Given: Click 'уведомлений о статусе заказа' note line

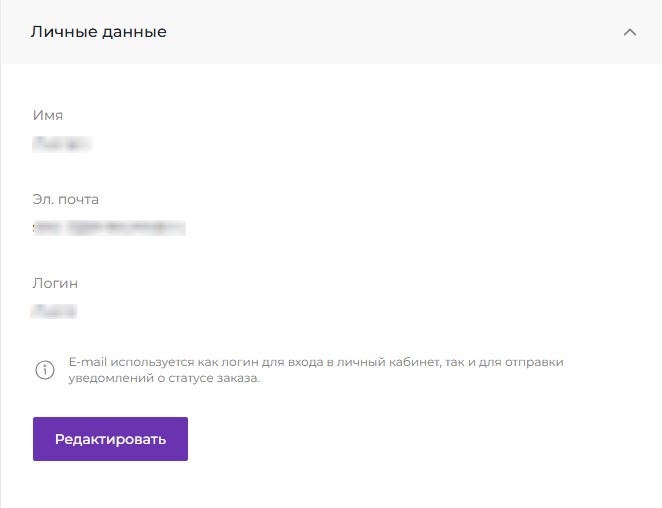Looking at the screenshot, I should (x=164, y=379).
